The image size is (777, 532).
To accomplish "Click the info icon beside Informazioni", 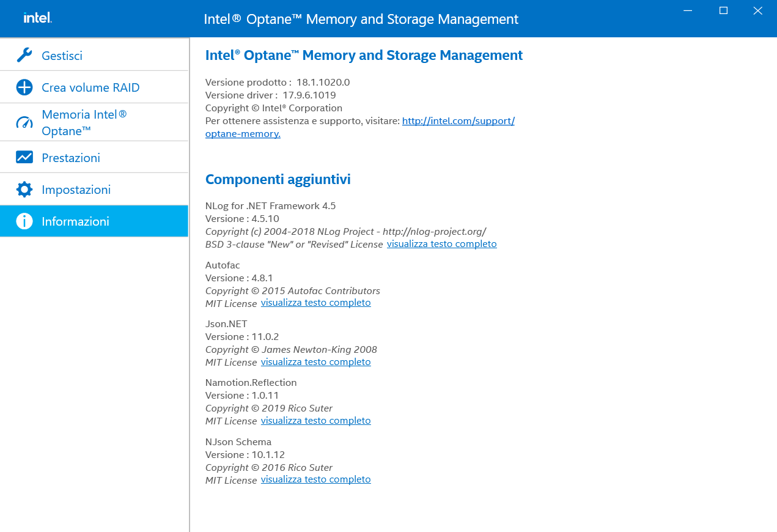I will point(24,221).
